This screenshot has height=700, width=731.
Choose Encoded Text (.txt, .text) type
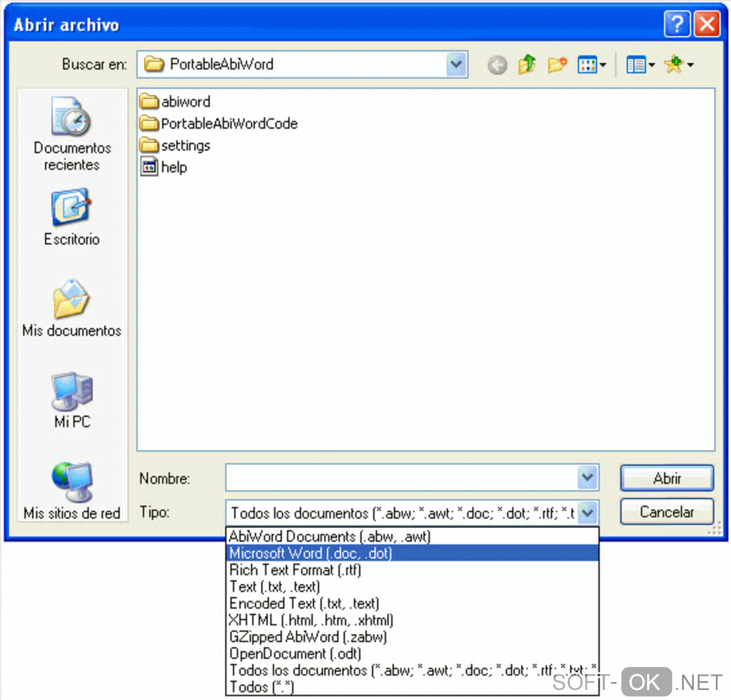[x=412, y=603]
